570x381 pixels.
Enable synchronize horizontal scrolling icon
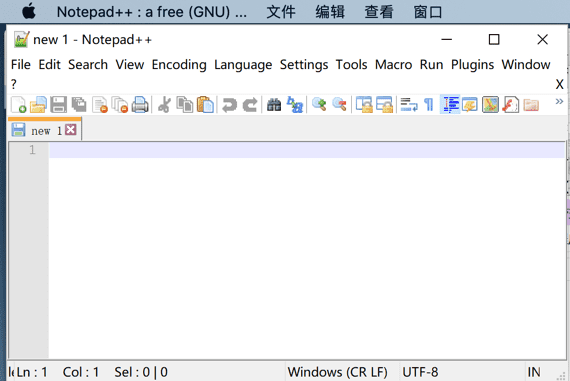tap(384, 105)
